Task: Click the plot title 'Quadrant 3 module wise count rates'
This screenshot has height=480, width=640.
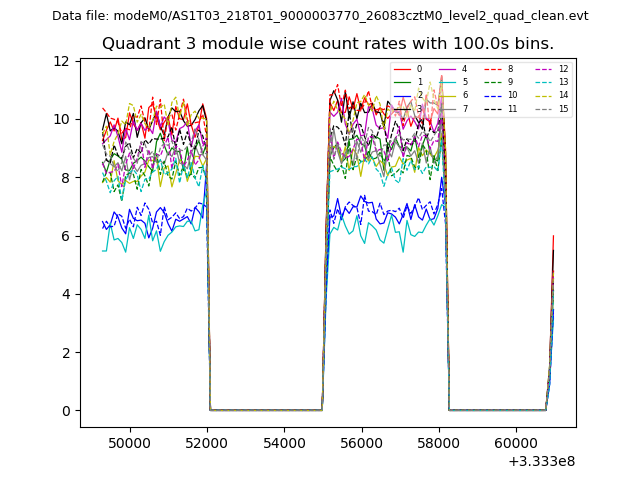Action: pyautogui.click(x=328, y=44)
